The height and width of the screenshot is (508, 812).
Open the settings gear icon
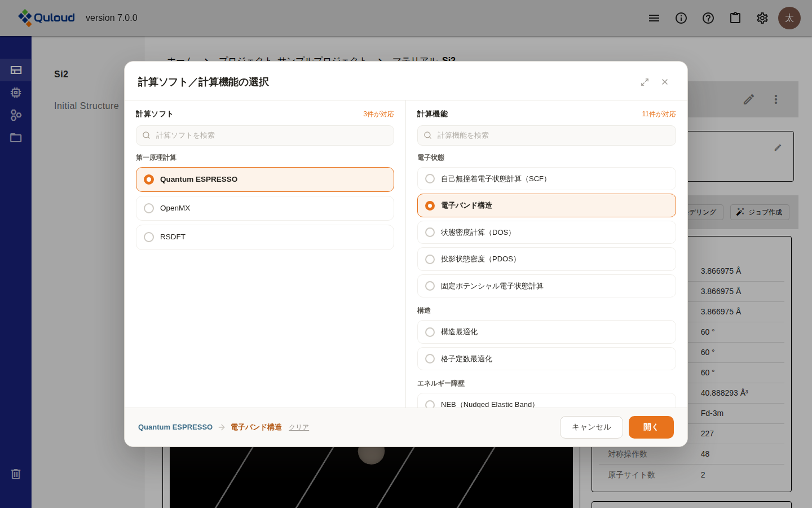[762, 18]
